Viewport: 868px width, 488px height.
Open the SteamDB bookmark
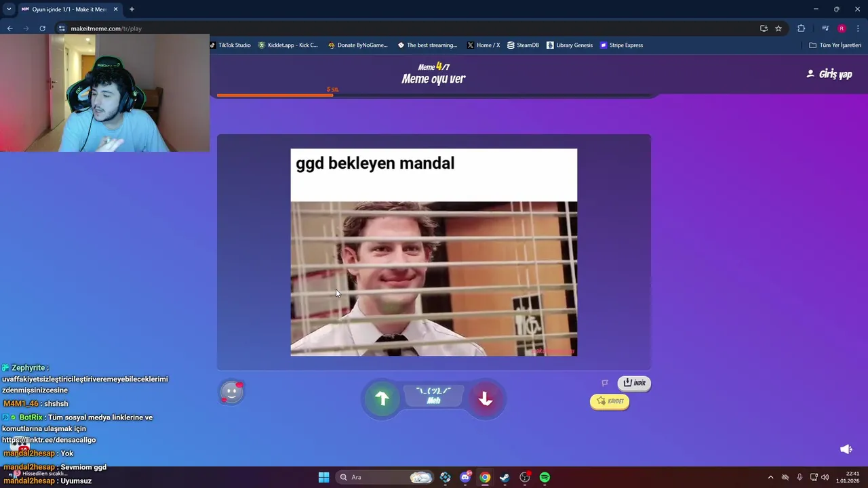point(523,45)
